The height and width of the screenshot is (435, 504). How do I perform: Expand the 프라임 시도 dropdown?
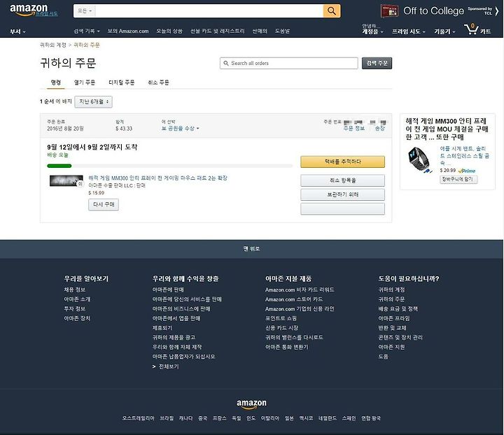[x=409, y=31]
